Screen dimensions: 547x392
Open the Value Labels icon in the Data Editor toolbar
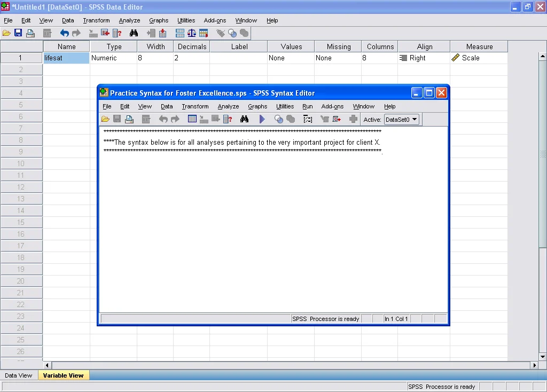click(x=221, y=33)
